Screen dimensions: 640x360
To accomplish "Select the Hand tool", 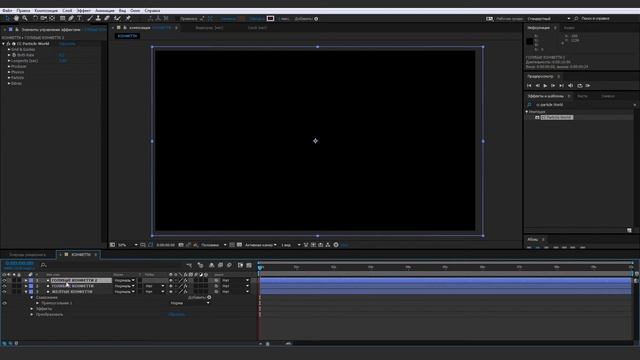I will [16, 18].
